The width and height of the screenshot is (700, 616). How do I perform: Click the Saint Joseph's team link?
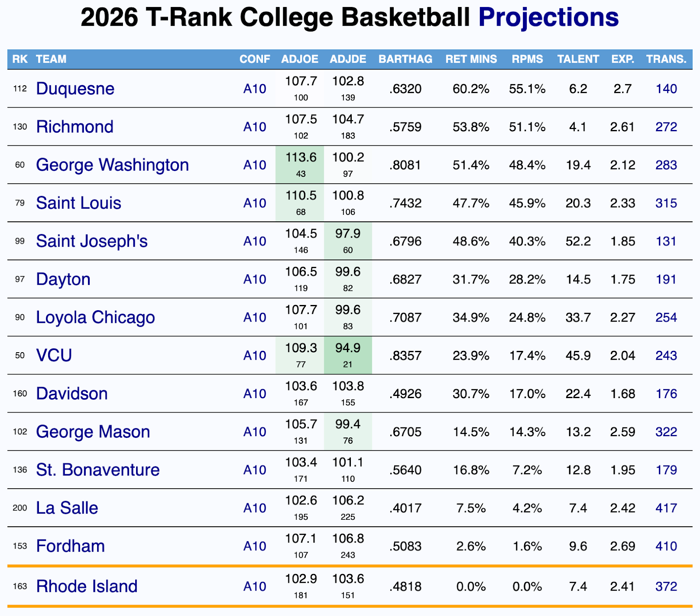coord(92,241)
